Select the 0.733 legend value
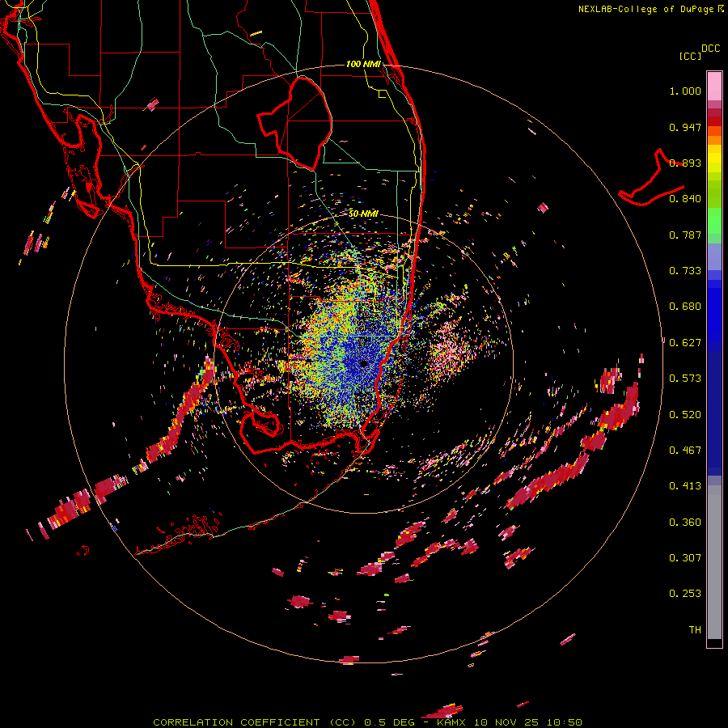This screenshot has width=728, height=728. [x=685, y=271]
